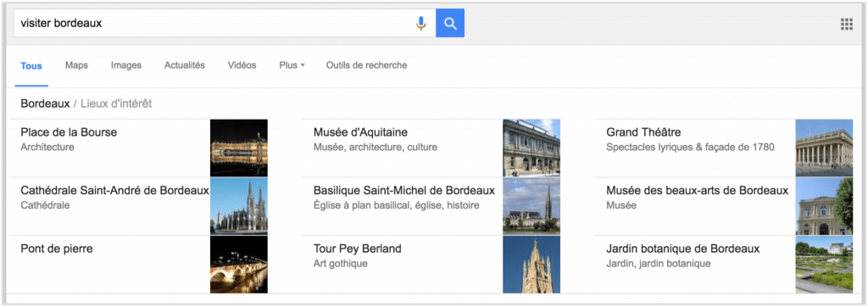Click the Basilique Saint-Michel thumbnail

[531, 206]
